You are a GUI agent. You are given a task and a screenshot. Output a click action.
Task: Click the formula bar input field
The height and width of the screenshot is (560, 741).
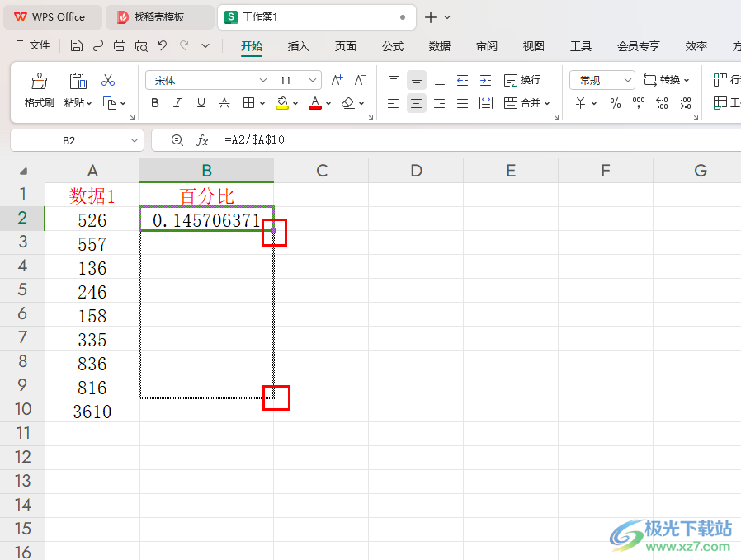pyautogui.click(x=482, y=140)
